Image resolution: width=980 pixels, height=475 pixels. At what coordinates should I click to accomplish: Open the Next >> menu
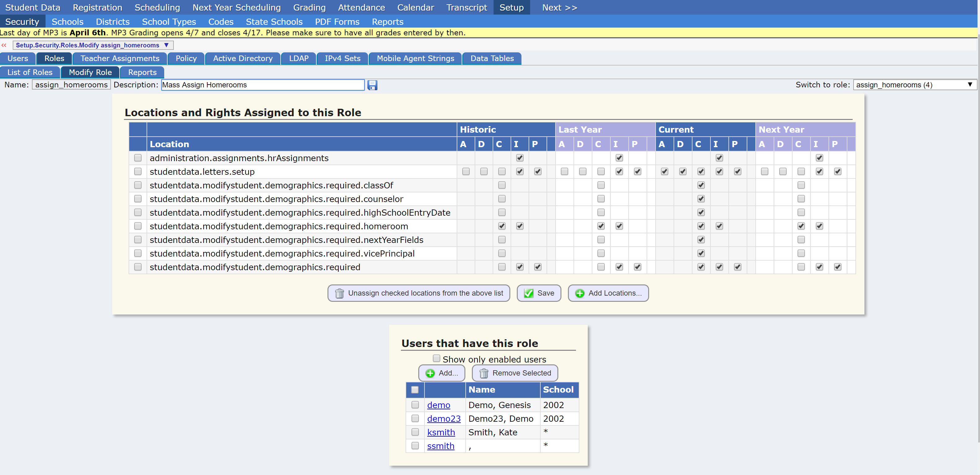coord(559,7)
